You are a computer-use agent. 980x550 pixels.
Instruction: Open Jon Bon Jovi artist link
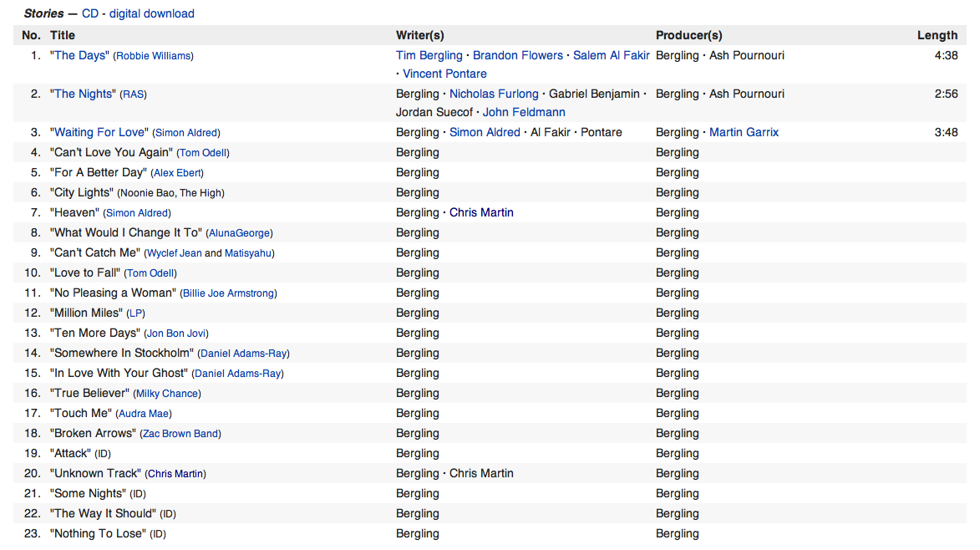pos(176,334)
